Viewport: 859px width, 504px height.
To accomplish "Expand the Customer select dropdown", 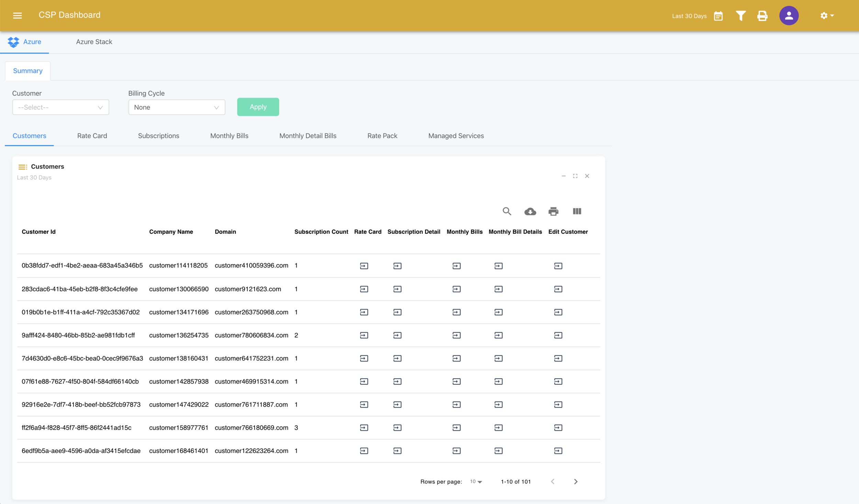I will point(61,107).
